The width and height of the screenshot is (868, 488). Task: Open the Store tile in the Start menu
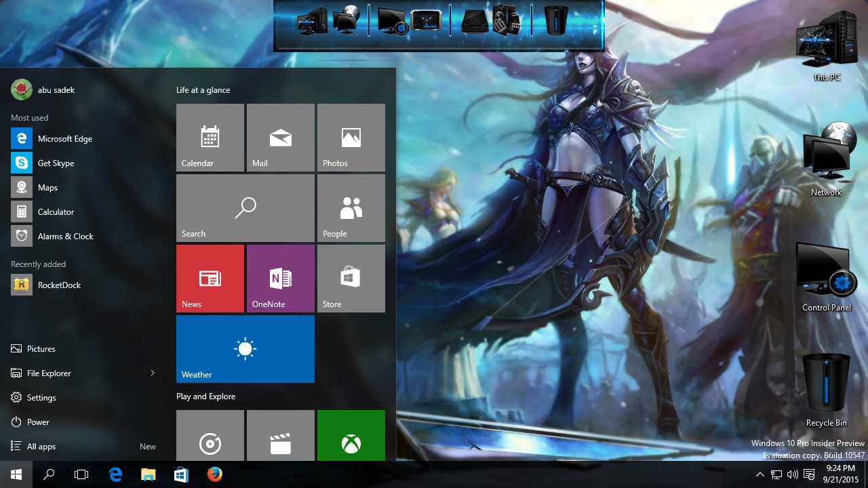click(x=351, y=279)
